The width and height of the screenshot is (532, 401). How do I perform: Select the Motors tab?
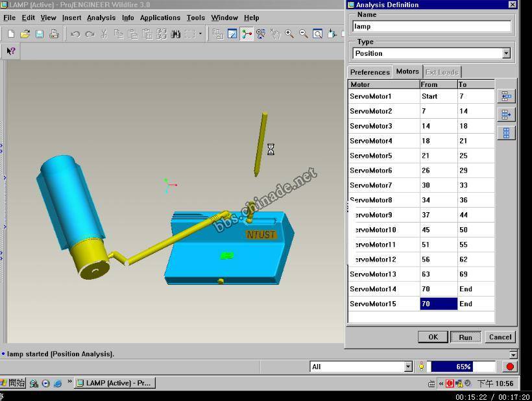(407, 71)
